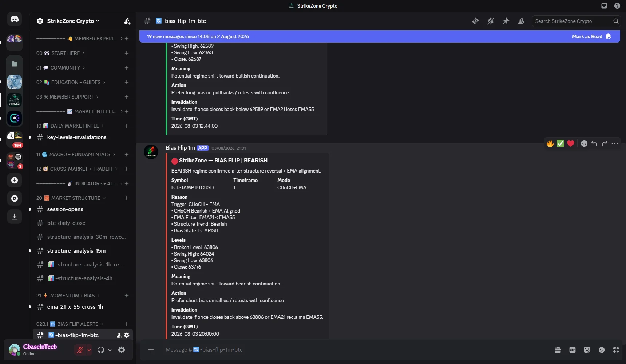This screenshot has width=626, height=364.
Task: Create channel in CROSS-MARKET + TRADEFI category
Action: (x=127, y=169)
